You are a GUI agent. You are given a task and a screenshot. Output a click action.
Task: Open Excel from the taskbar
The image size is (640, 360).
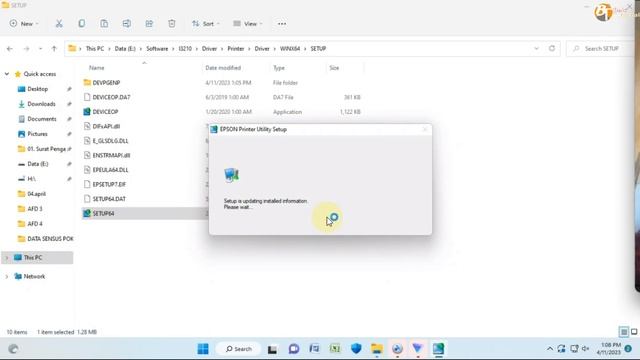(x=335, y=349)
